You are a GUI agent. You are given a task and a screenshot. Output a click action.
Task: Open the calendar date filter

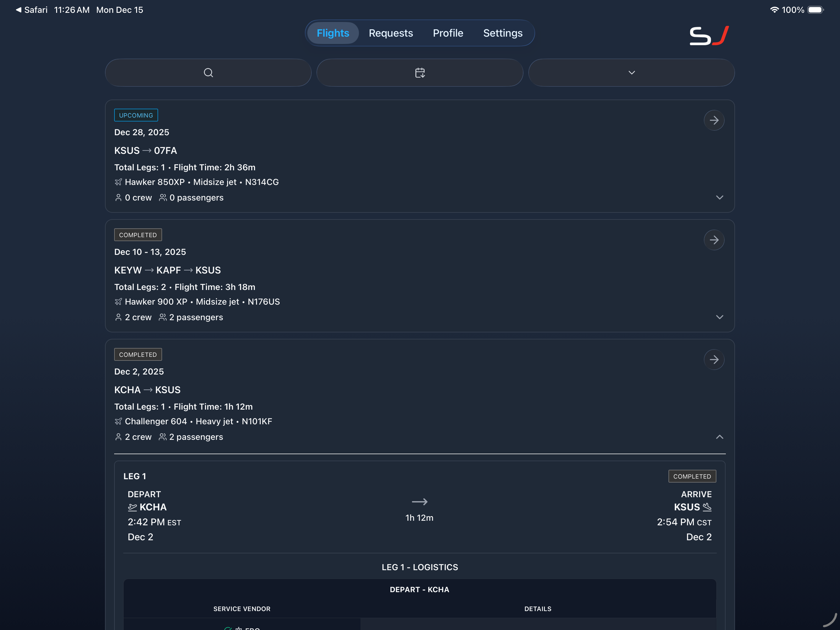pos(420,73)
